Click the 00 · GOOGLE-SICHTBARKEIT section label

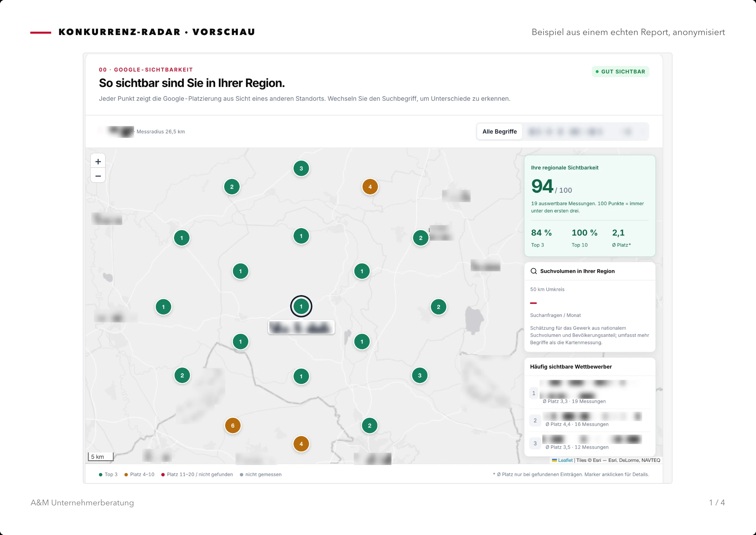[x=146, y=70]
